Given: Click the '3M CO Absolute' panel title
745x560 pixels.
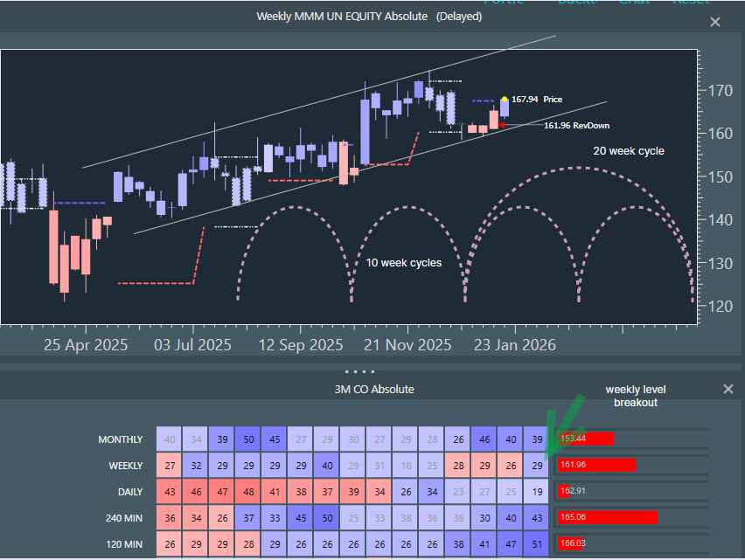Looking at the screenshot, I should click(374, 389).
